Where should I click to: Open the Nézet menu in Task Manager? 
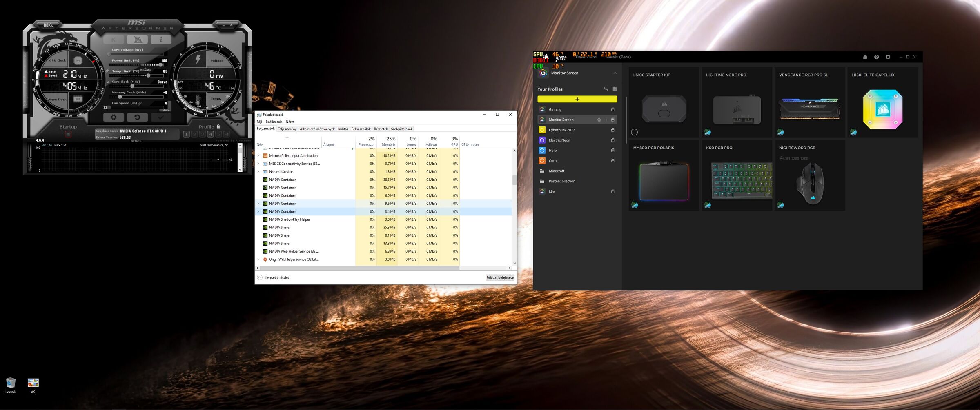coord(290,122)
